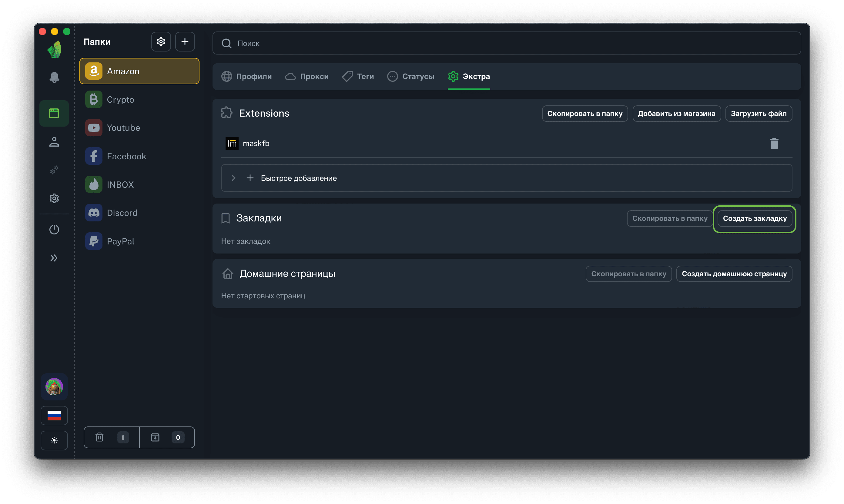Click Создать закладку button
The width and height of the screenshot is (844, 504).
pyautogui.click(x=754, y=218)
